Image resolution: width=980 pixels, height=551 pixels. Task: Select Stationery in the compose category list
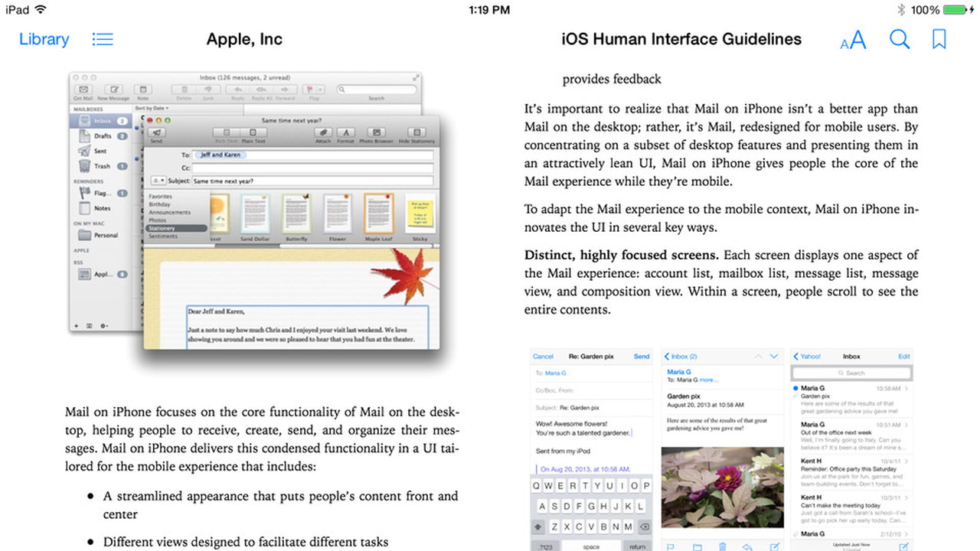[x=177, y=228]
